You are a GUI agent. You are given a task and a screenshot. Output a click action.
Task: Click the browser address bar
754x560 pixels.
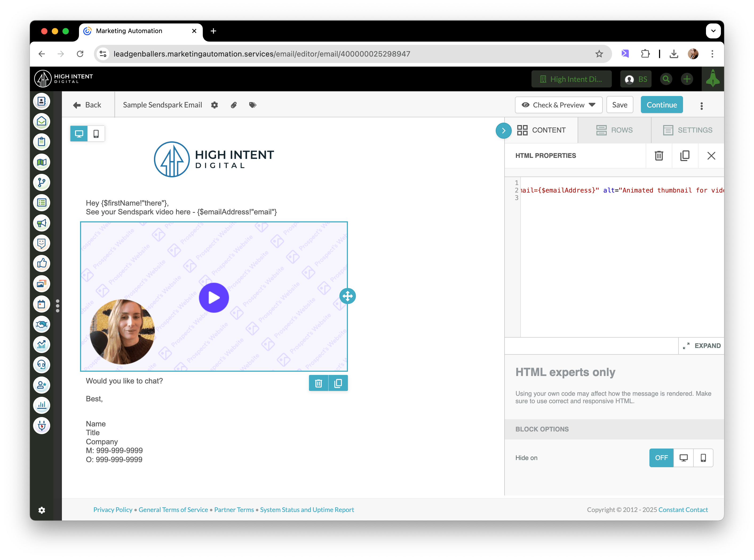pyautogui.click(x=353, y=54)
